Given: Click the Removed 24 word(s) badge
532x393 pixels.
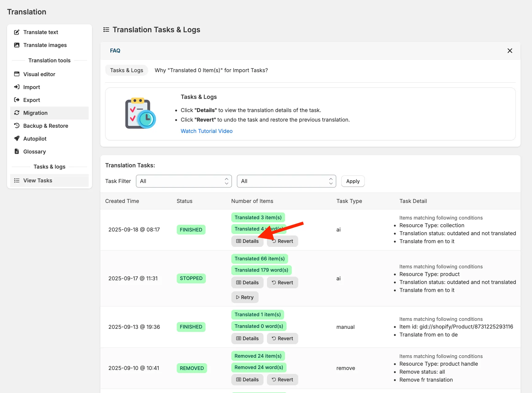Looking at the screenshot, I should pos(259,367).
